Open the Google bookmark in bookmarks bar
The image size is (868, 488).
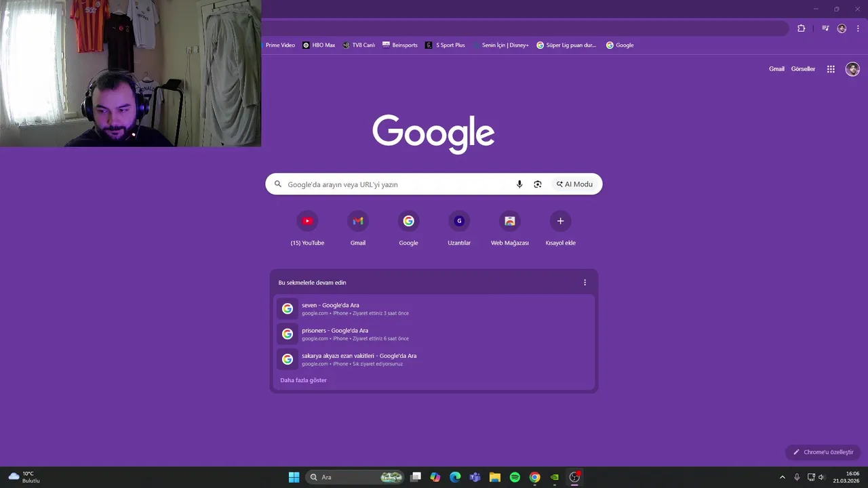[620, 45]
